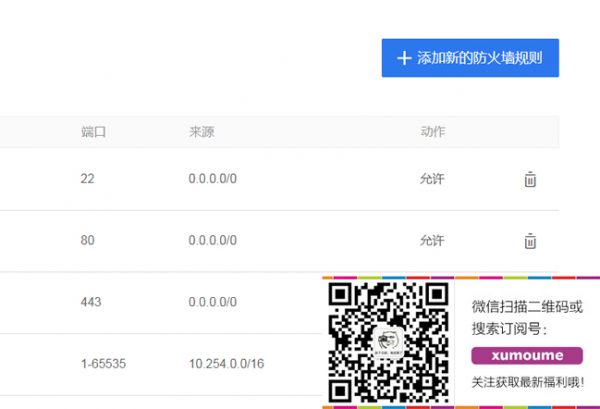Viewport: 600px width, 409px height.
Task: Click the WeChat QR code image
Action: 388,341
